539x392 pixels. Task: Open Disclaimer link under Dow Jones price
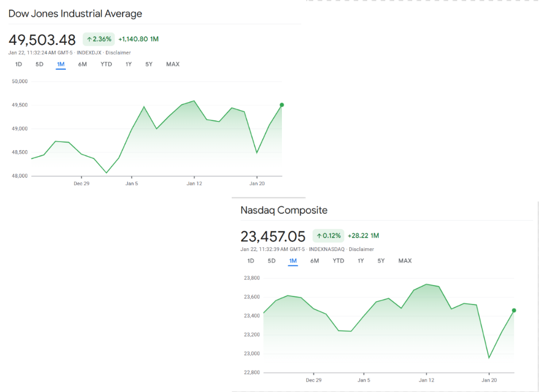118,52
